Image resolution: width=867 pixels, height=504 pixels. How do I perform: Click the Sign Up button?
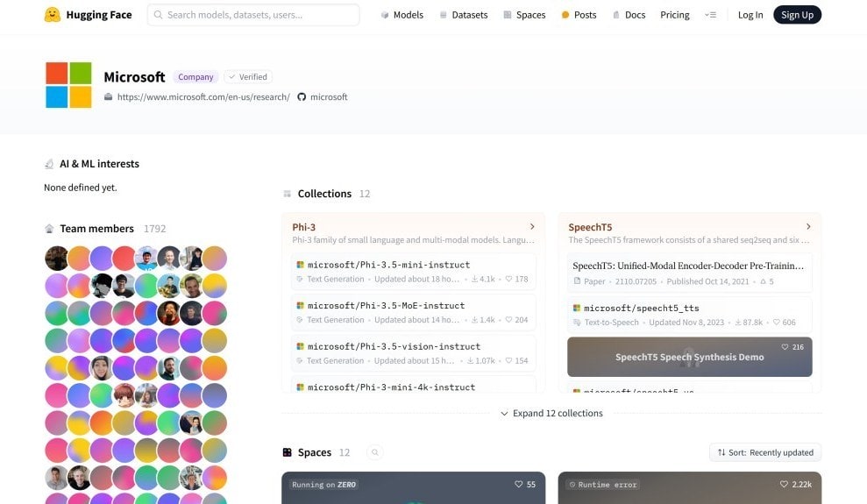pyautogui.click(x=798, y=15)
